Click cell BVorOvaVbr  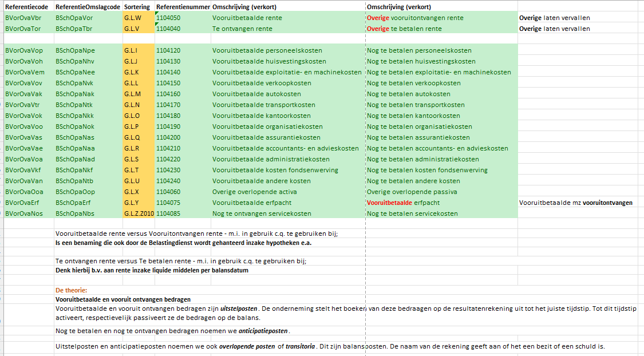(x=29, y=18)
